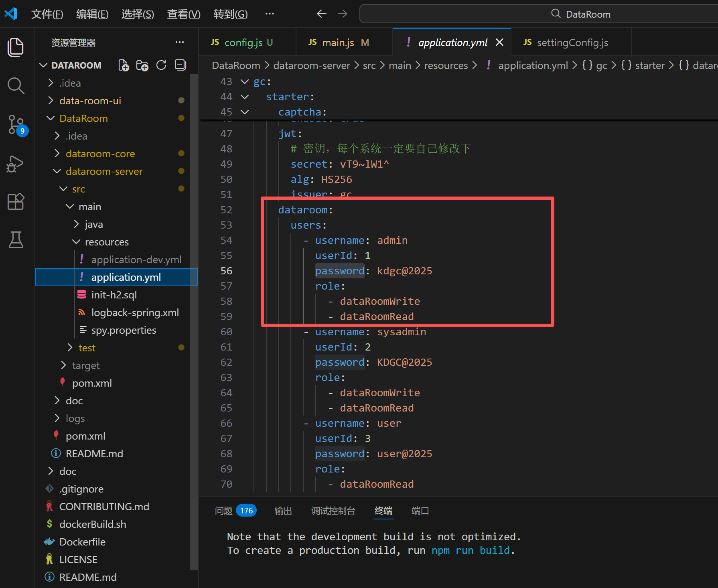The height and width of the screenshot is (588, 718).
Task: Open init-h2.sql in the file tree
Action: click(114, 295)
